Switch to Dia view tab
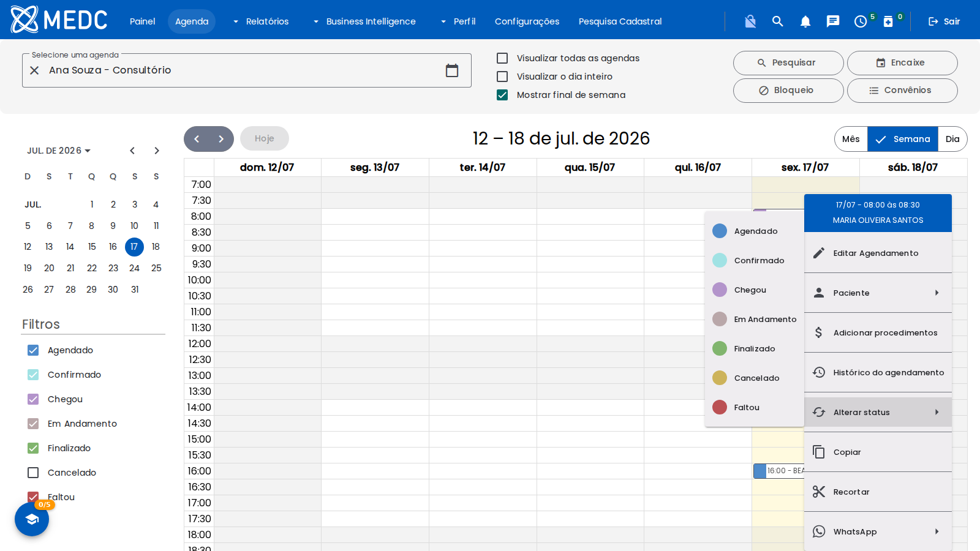980x551 pixels. pos(952,139)
